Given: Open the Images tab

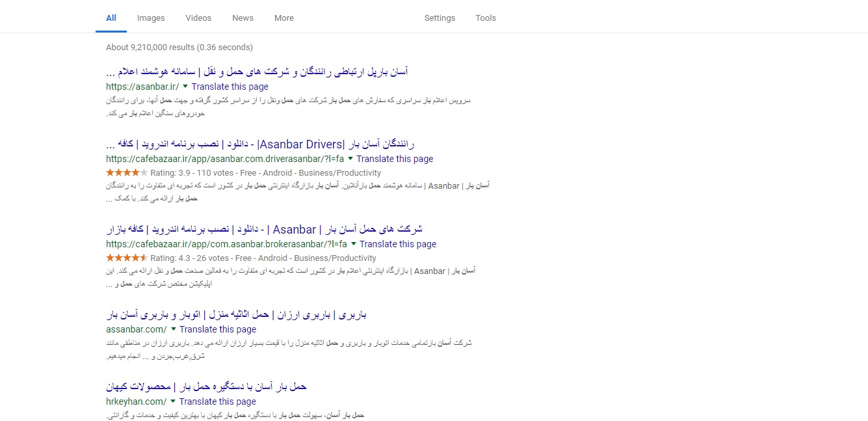Looking at the screenshot, I should (151, 18).
